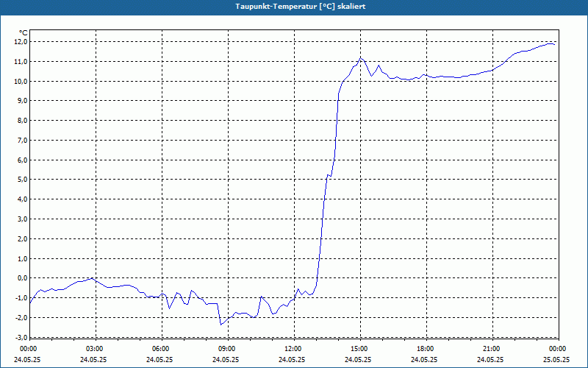
Task: Click the 7,0 y-axis value
Action: pos(23,140)
